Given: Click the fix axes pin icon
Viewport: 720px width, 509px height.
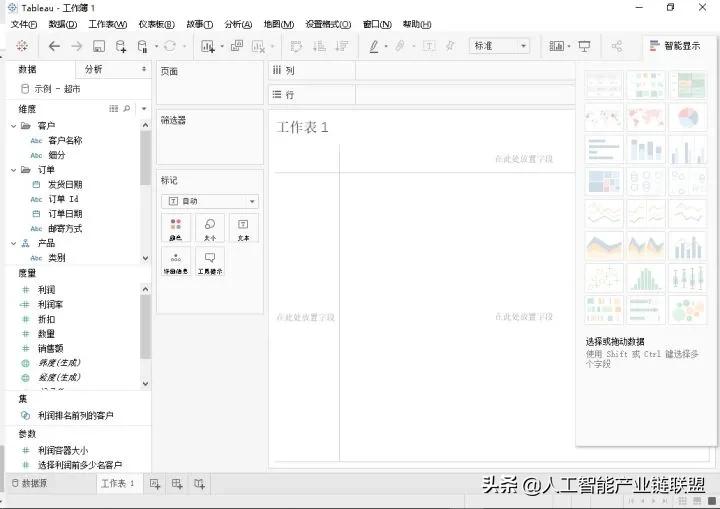Looking at the screenshot, I should tap(451, 46).
